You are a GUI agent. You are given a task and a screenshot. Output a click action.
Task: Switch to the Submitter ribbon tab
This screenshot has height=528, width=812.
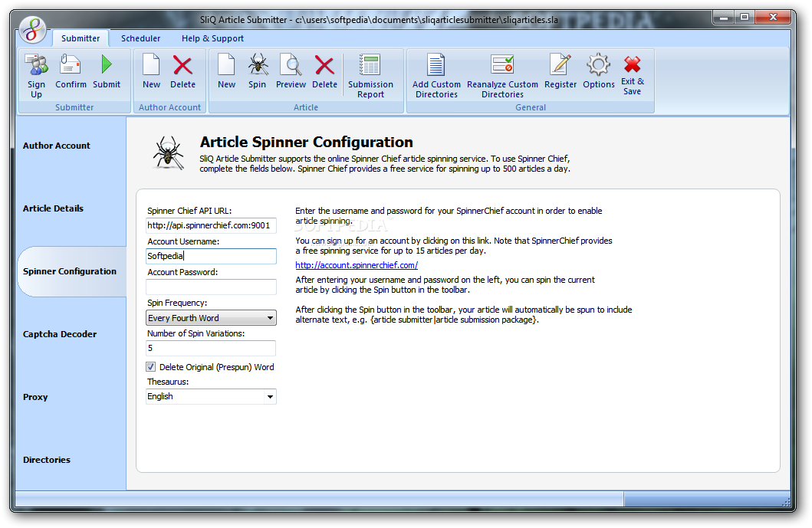pos(81,38)
